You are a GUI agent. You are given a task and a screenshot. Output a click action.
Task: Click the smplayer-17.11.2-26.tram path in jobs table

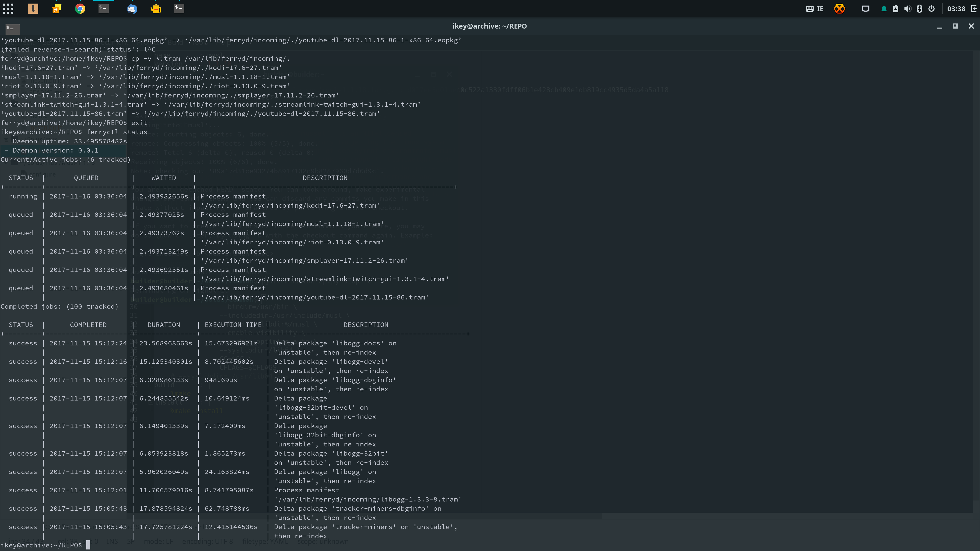tap(304, 260)
